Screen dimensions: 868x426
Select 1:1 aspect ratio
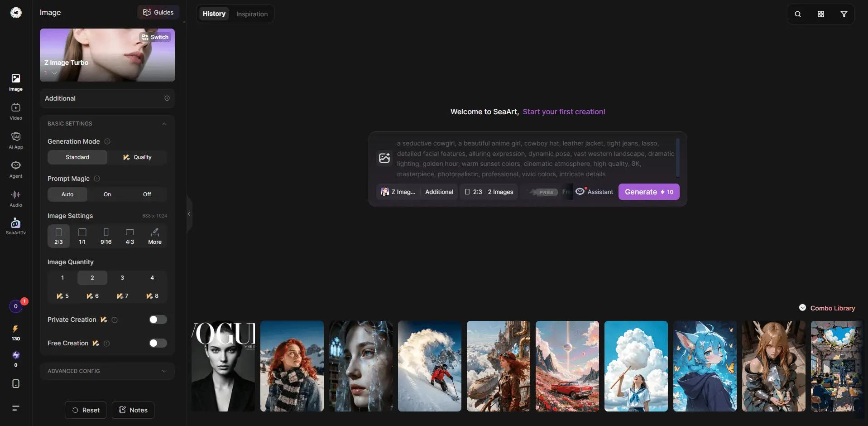coord(82,236)
